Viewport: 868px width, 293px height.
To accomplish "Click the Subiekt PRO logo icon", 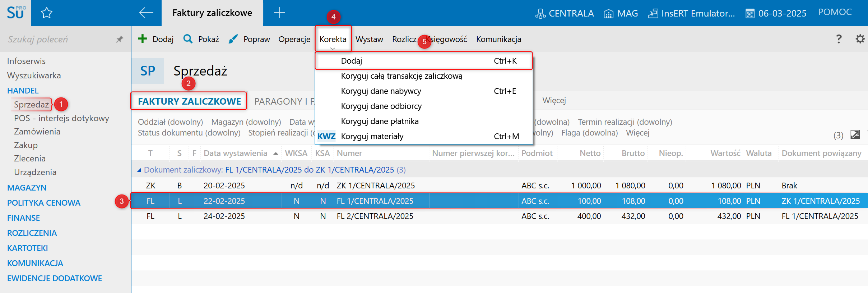I will click(16, 13).
